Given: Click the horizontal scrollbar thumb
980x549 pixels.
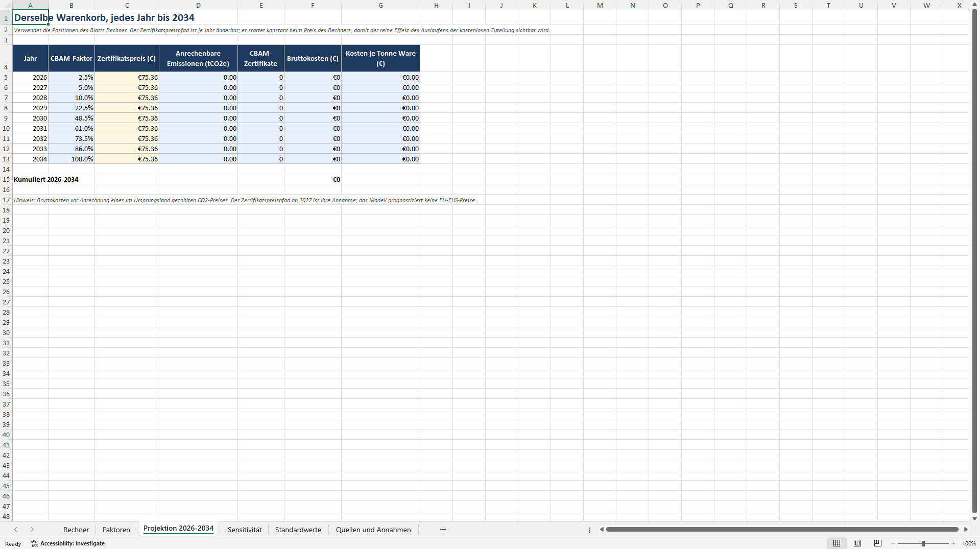Looking at the screenshot, I should pyautogui.click(x=782, y=530).
